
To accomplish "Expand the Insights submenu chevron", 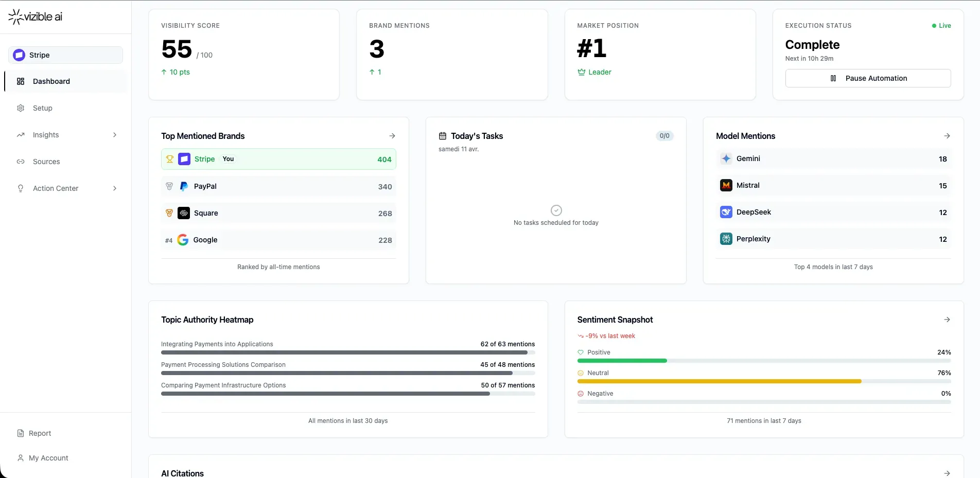I will coord(115,135).
